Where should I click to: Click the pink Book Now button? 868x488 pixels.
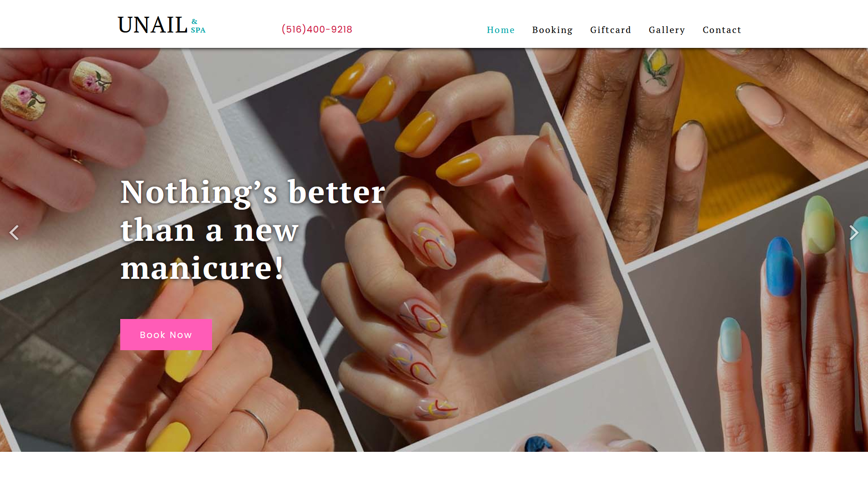click(166, 335)
